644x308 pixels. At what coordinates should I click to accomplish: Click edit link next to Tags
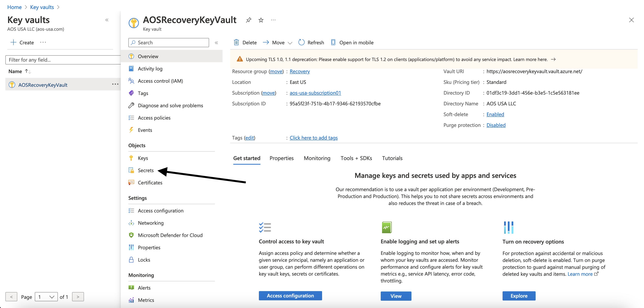click(x=249, y=138)
